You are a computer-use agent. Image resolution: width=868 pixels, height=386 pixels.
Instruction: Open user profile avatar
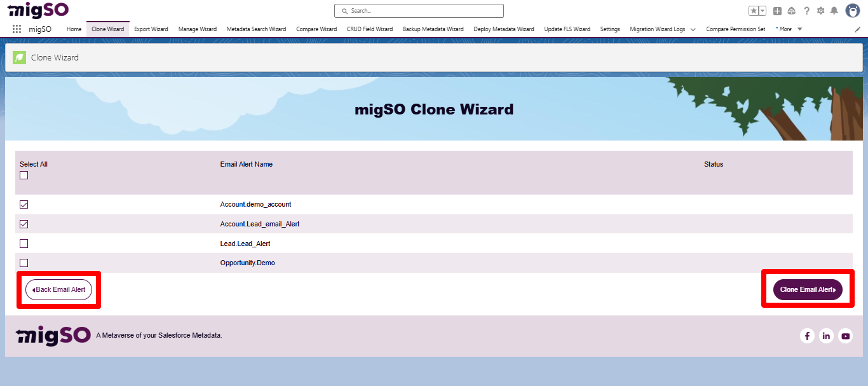pyautogui.click(x=853, y=11)
